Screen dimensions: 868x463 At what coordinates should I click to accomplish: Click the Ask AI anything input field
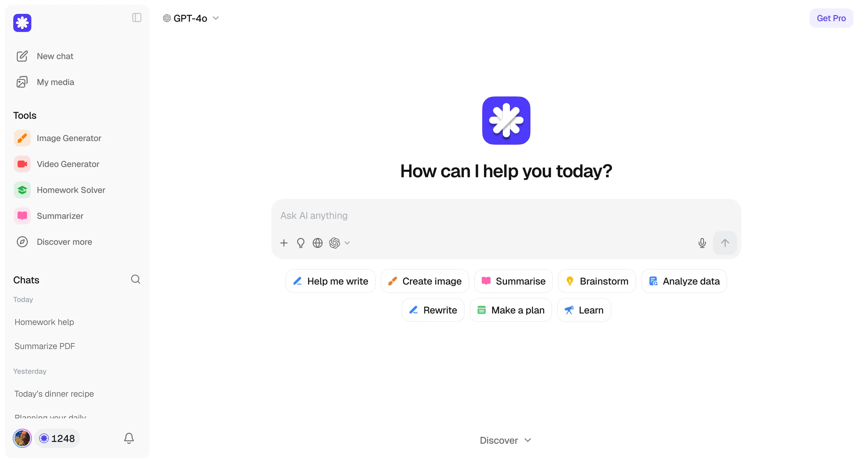click(438, 215)
